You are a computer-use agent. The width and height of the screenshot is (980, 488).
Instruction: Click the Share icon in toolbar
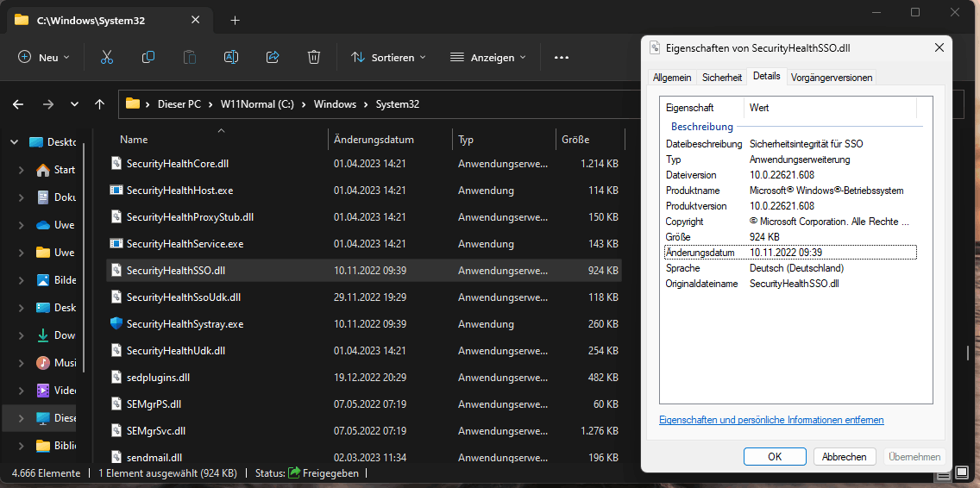(273, 57)
